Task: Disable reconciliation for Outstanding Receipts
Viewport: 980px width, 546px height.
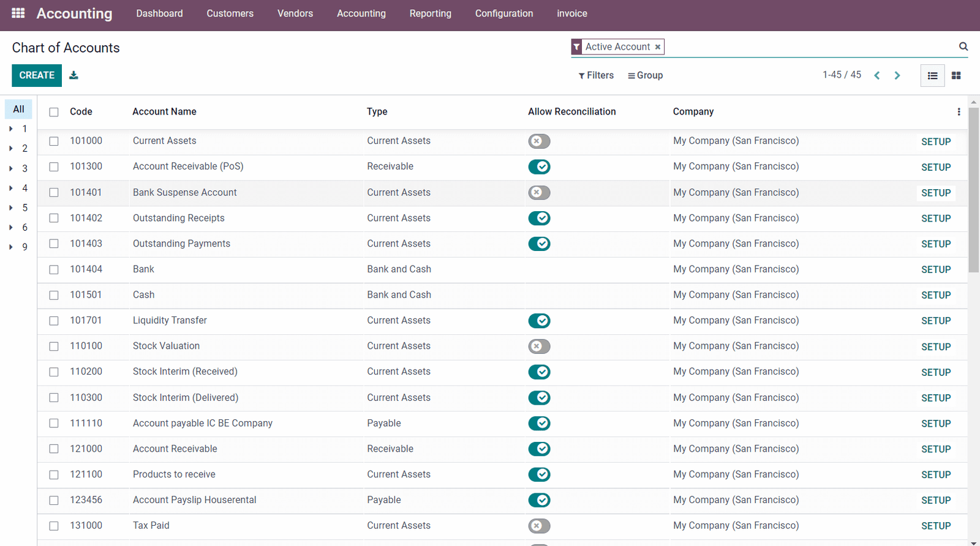Action: tap(539, 219)
